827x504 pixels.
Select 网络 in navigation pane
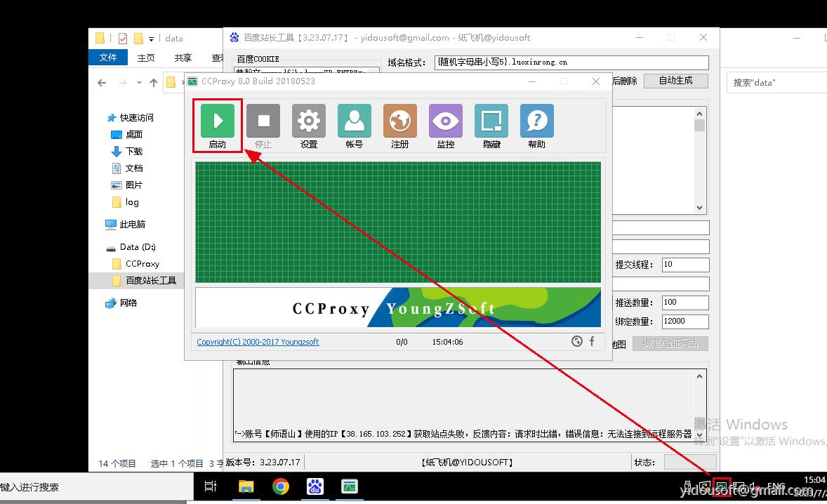click(x=121, y=303)
